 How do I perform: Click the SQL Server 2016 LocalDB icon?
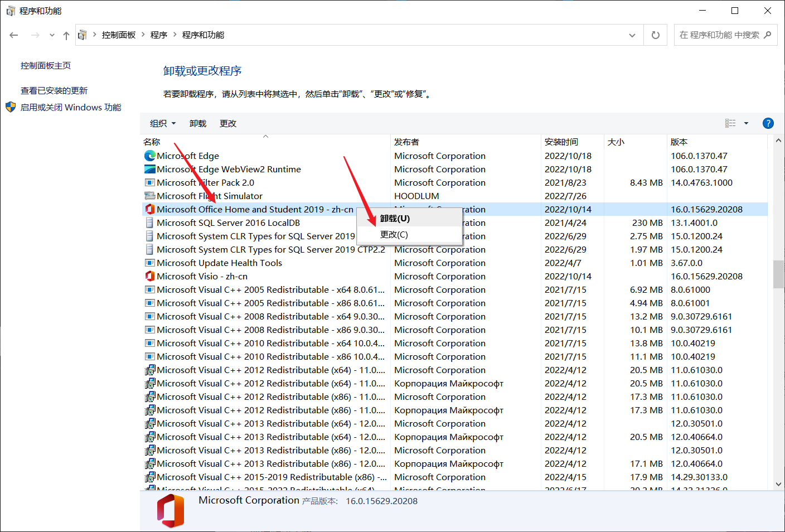(149, 223)
